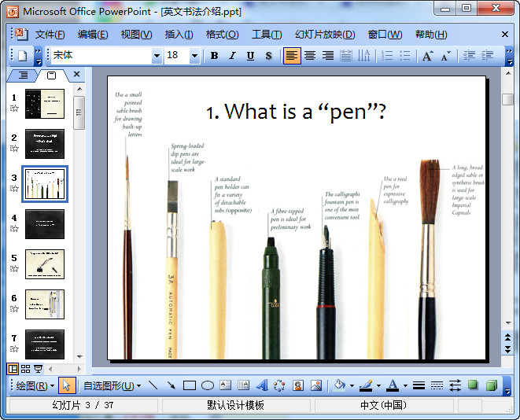The height and width of the screenshot is (420, 520).
Task: Open the Fill Color paint bucket
Action: click(x=338, y=385)
